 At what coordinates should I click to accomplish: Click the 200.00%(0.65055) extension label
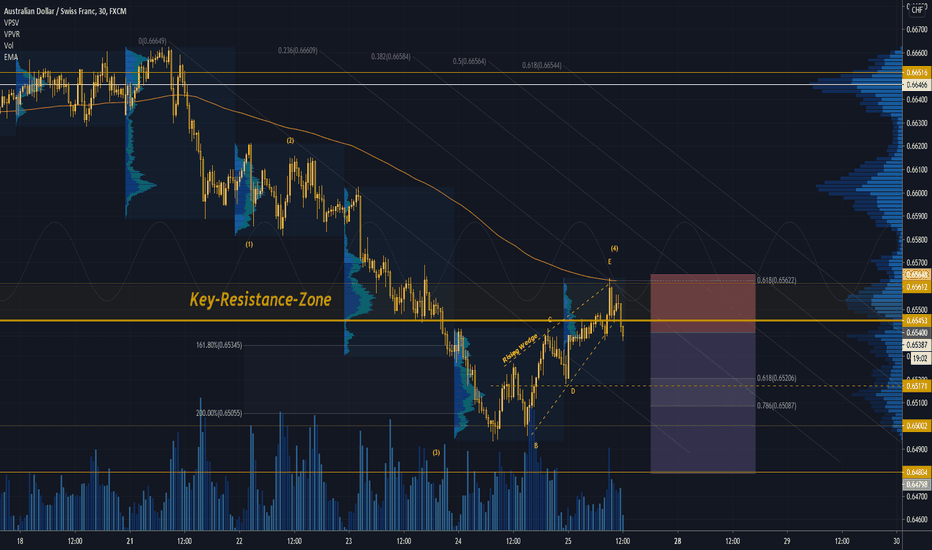(x=219, y=413)
